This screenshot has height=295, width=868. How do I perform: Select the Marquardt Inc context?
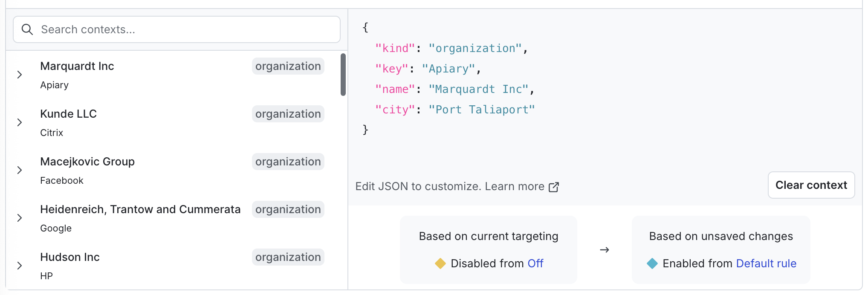point(77,67)
